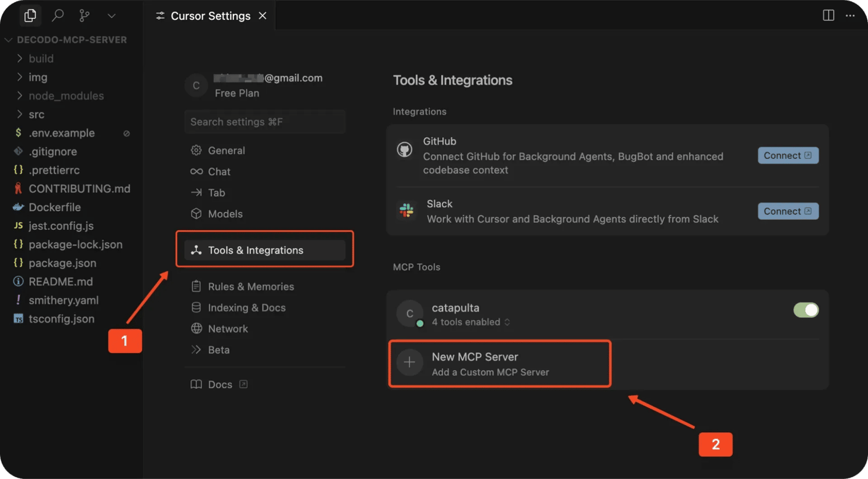The height and width of the screenshot is (479, 868).
Task: Expand the activity bar chevron dropdown
Action: [x=111, y=16]
